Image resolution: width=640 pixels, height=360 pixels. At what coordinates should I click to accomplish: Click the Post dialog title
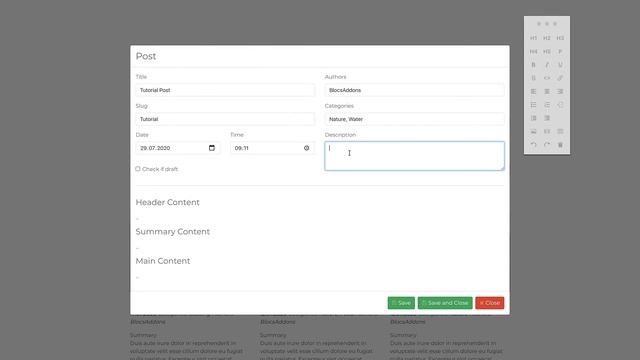pos(146,56)
